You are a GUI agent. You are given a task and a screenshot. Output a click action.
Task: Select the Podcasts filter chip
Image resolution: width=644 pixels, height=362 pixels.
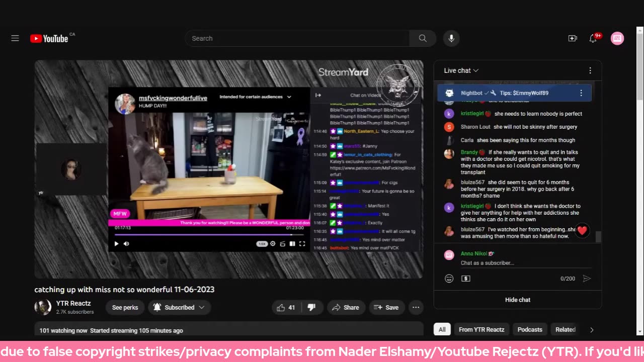tap(530, 330)
